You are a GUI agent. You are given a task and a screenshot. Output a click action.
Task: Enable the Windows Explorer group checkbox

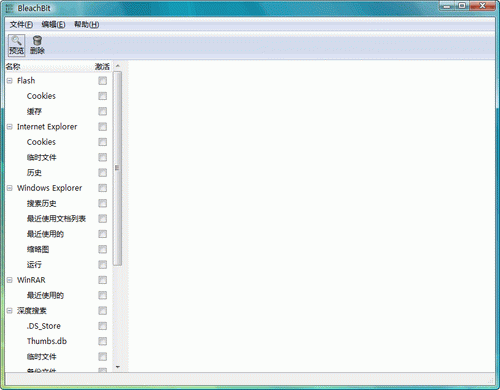(x=103, y=188)
